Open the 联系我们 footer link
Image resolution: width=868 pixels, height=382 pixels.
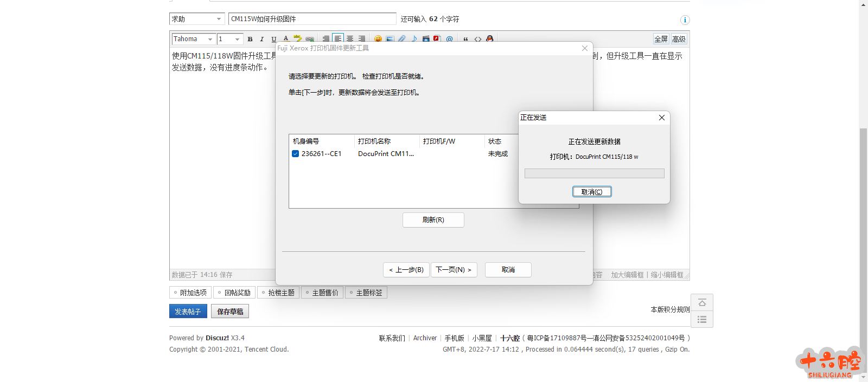coord(392,338)
